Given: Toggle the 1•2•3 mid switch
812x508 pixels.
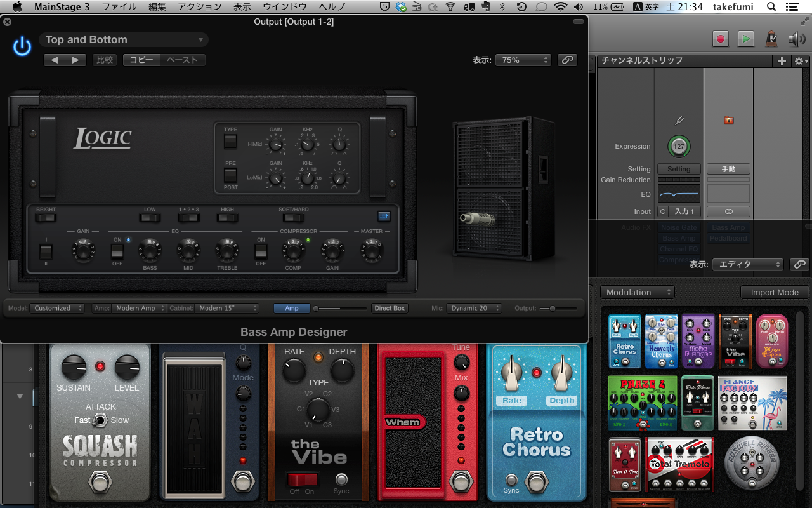Looking at the screenshot, I should pyautogui.click(x=188, y=218).
